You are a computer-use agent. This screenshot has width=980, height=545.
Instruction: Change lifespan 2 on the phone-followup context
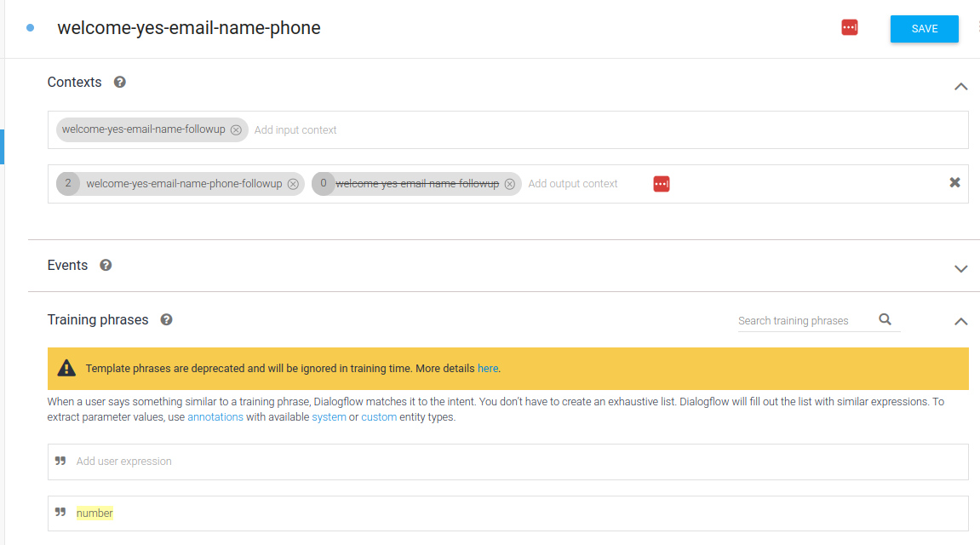[x=68, y=184]
